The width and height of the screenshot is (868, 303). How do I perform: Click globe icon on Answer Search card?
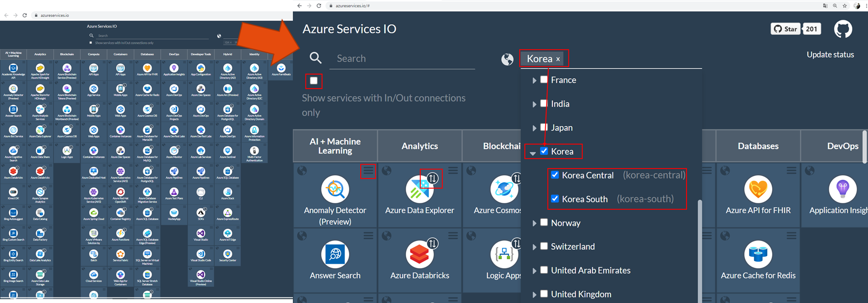[302, 236]
